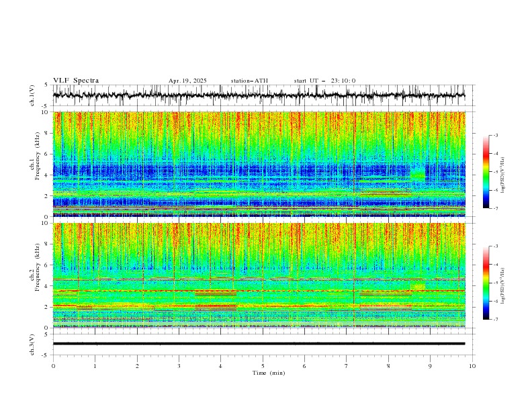Click ch.1 frequency tick label "6"
The width and height of the screenshot is (532, 411).
48,154
